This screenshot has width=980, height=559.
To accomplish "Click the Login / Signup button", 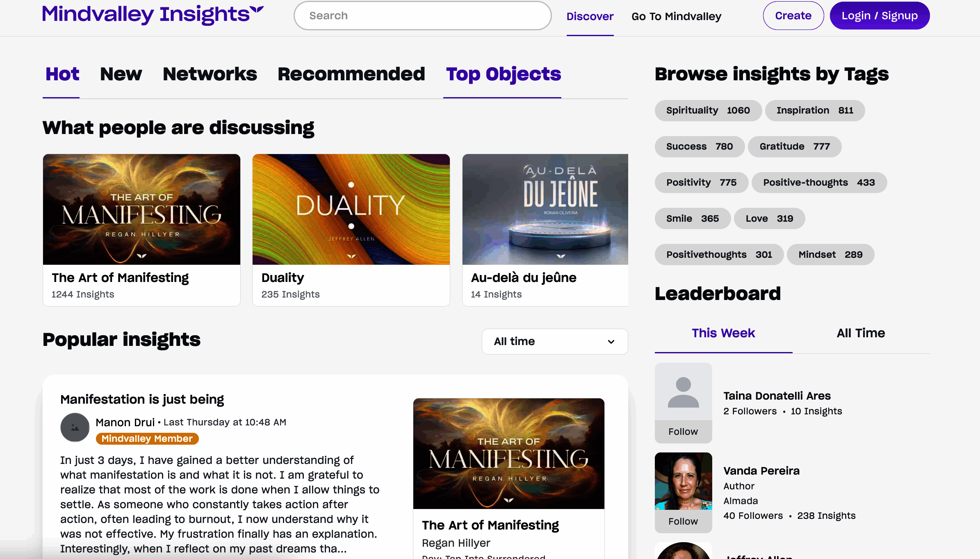I will coord(880,16).
